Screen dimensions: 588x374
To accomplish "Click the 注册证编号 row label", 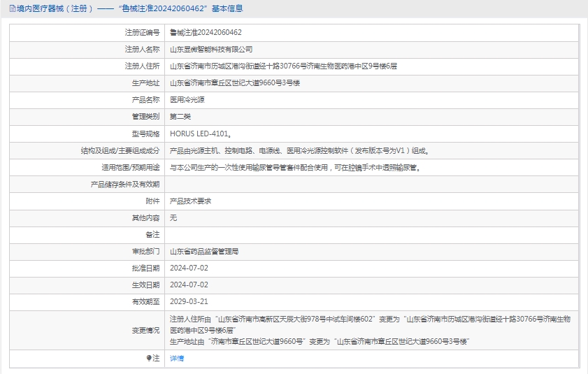I will pos(142,32).
